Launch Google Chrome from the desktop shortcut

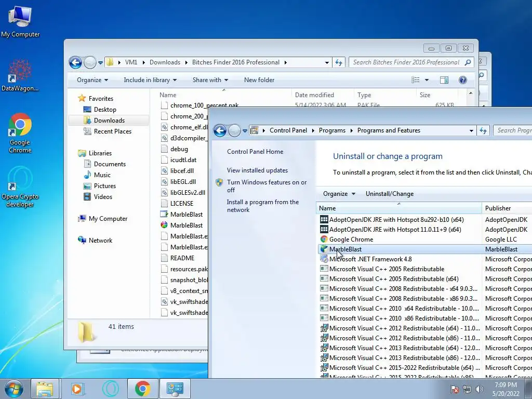(x=20, y=132)
